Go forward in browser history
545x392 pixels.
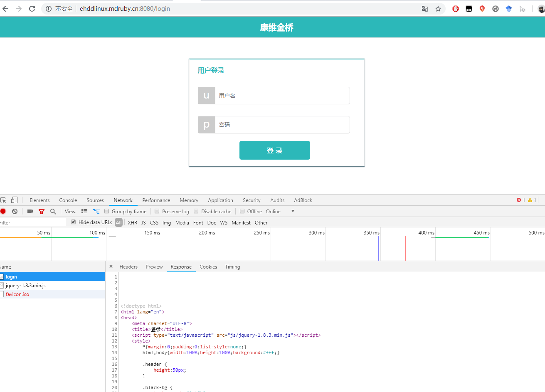click(x=19, y=9)
